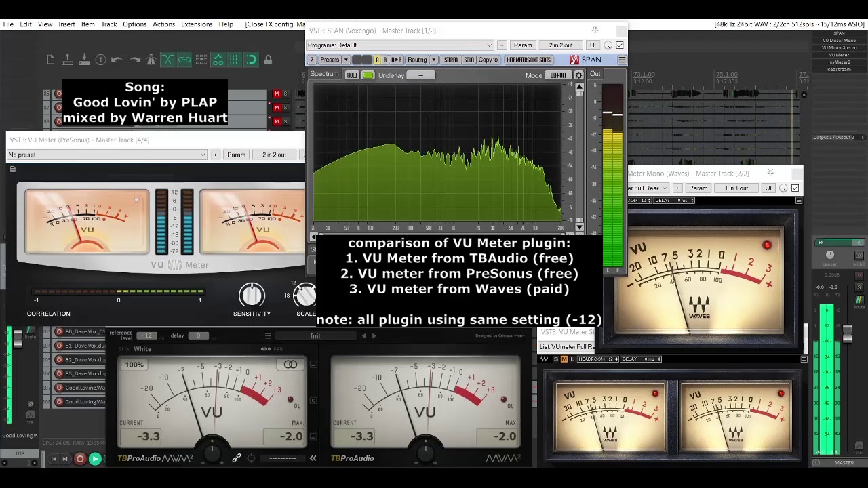The image size is (868, 488).
Task: Toggle the snap magnet toolbar icon
Action: click(251, 60)
